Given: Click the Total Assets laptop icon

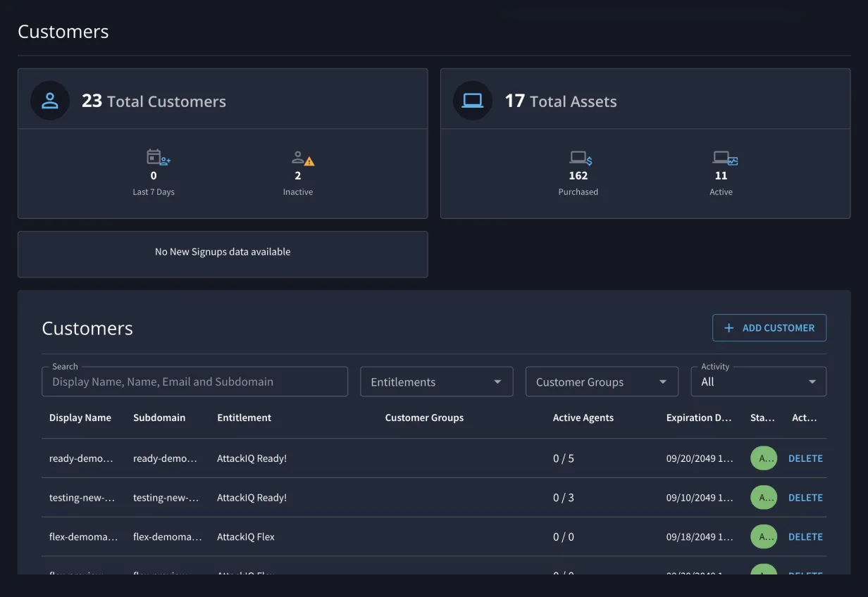Looking at the screenshot, I should (472, 101).
